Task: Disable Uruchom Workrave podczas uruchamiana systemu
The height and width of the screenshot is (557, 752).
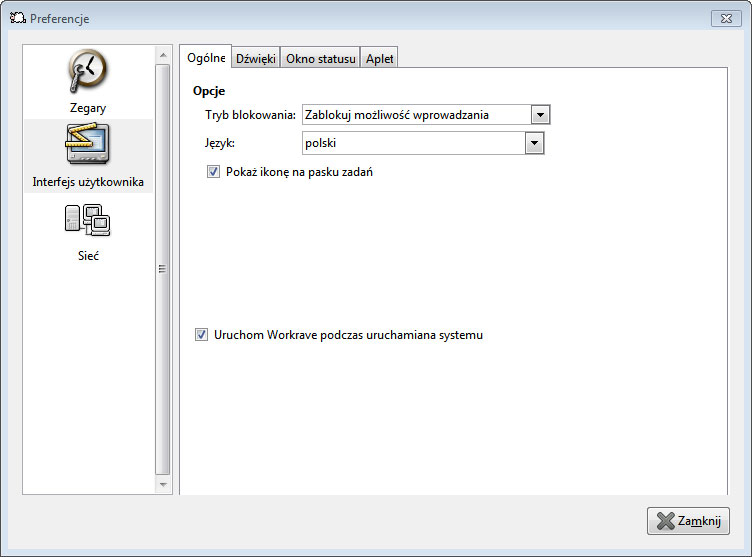Action: [x=201, y=335]
